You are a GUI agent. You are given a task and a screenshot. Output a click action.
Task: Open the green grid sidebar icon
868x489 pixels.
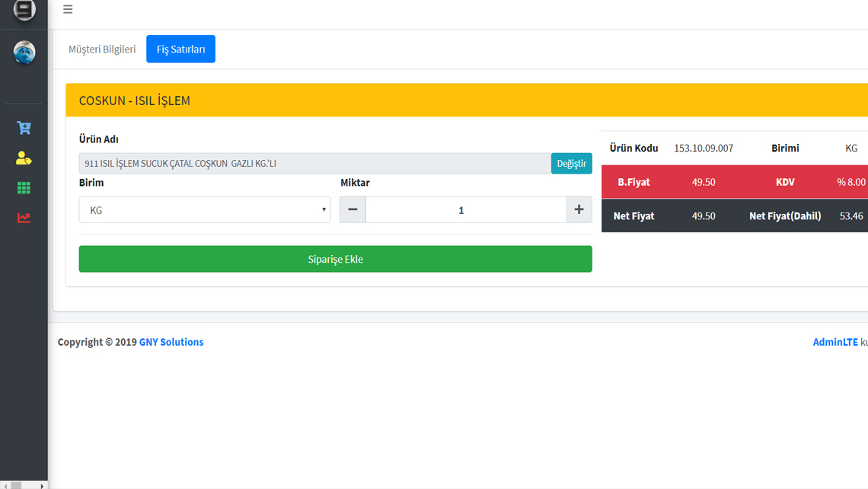pyautogui.click(x=24, y=188)
